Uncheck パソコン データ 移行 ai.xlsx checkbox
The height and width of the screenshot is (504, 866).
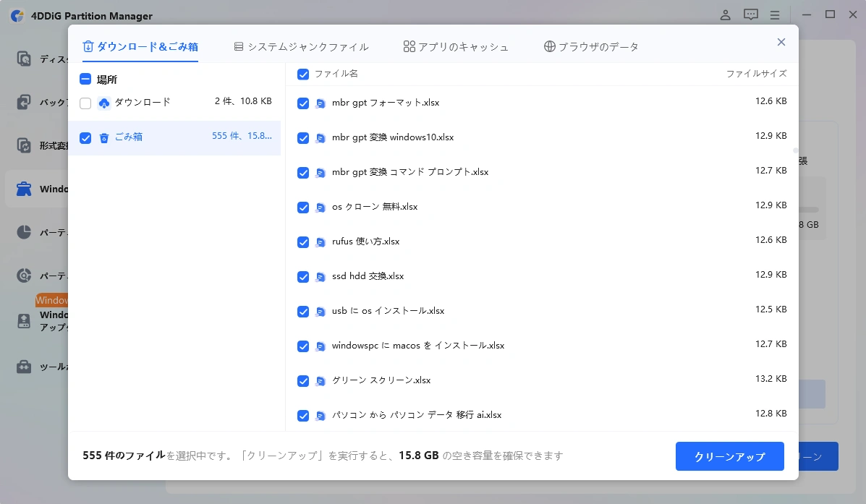point(302,416)
